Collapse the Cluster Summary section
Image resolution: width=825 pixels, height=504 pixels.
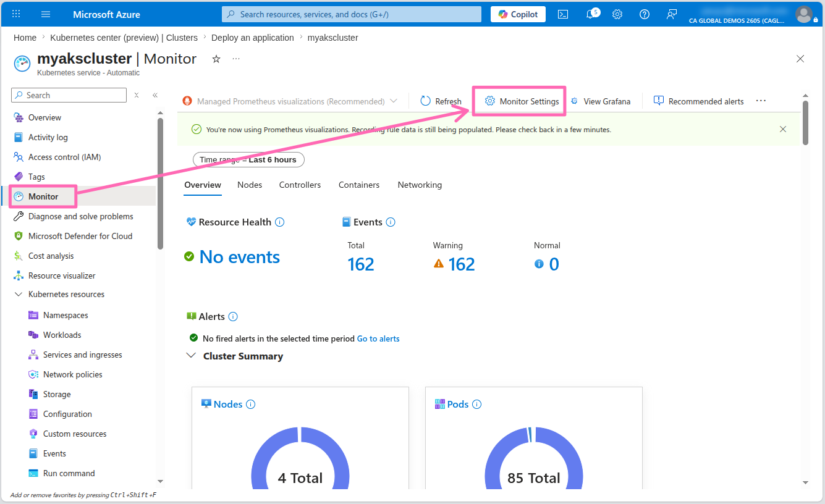(191, 356)
